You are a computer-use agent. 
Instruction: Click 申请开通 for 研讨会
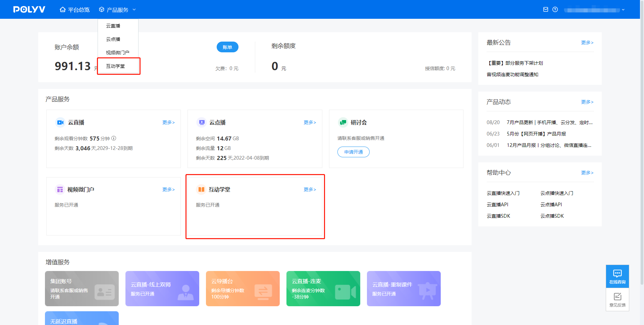354,152
